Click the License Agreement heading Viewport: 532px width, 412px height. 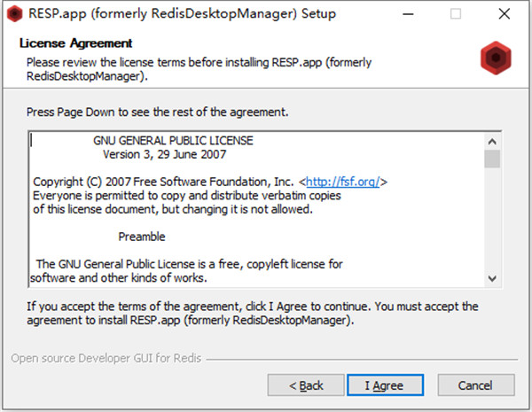pos(75,43)
